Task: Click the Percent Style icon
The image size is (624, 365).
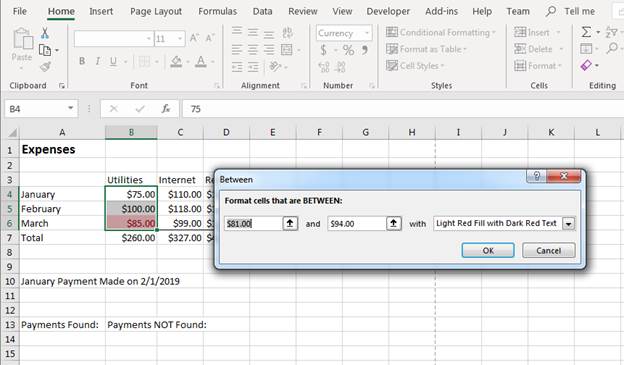Action: pos(348,50)
